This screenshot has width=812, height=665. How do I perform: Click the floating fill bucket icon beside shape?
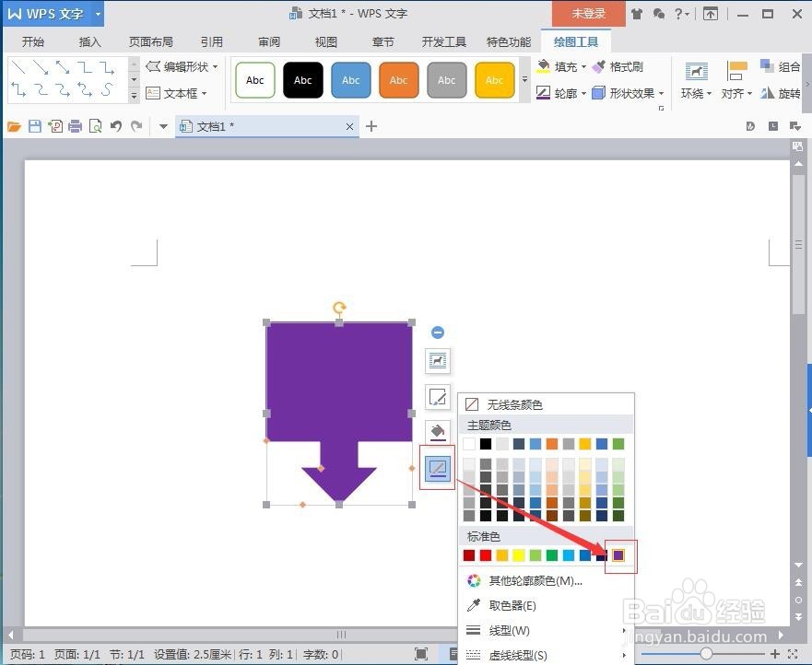tap(438, 432)
